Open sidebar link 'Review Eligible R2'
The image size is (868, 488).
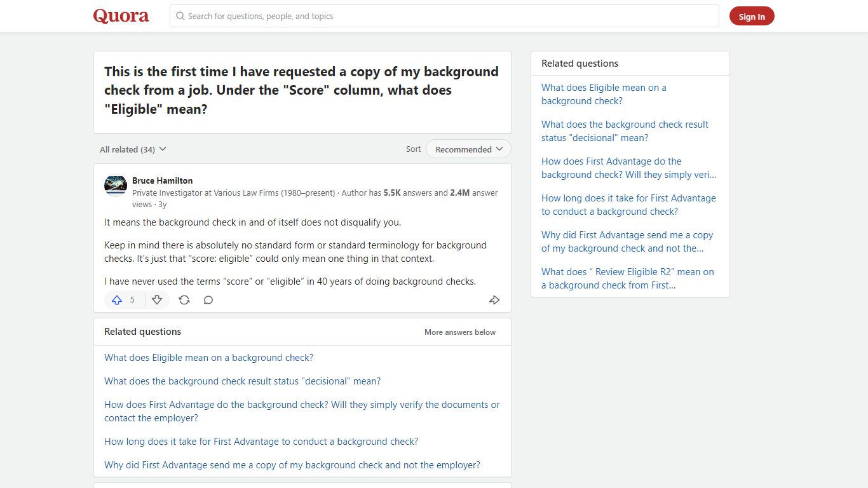pyautogui.click(x=628, y=278)
